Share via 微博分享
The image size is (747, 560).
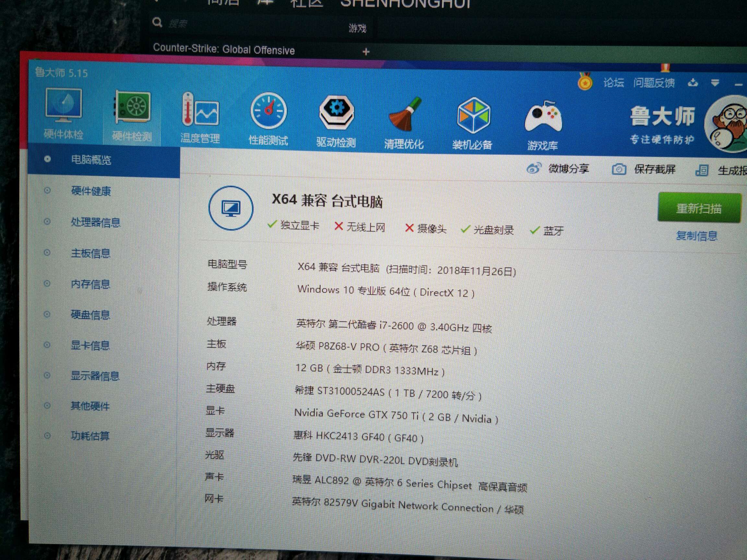coord(558,168)
